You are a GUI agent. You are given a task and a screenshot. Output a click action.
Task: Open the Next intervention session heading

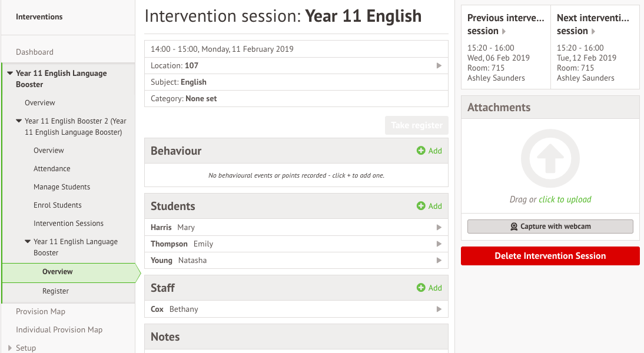click(x=593, y=24)
